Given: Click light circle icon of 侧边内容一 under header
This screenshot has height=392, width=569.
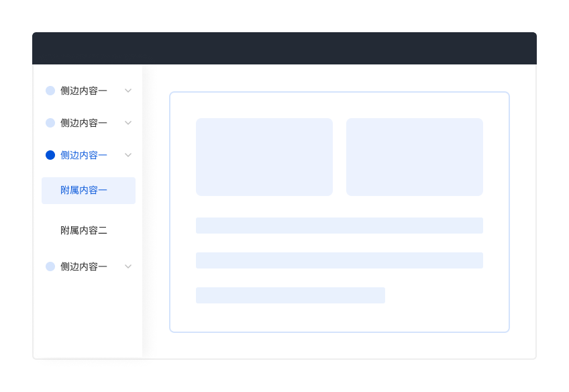Looking at the screenshot, I should [50, 91].
